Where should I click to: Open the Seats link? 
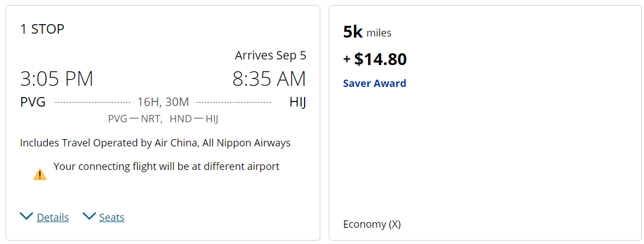(x=112, y=217)
